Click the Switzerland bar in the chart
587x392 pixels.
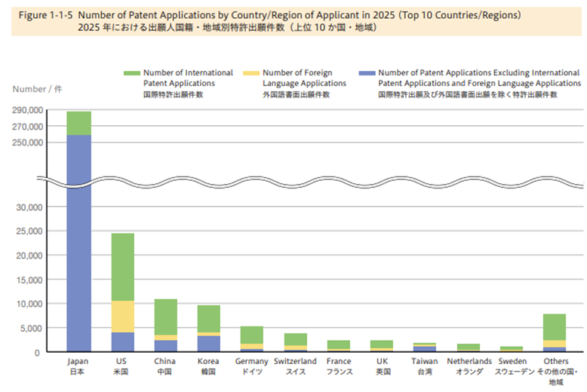click(295, 341)
